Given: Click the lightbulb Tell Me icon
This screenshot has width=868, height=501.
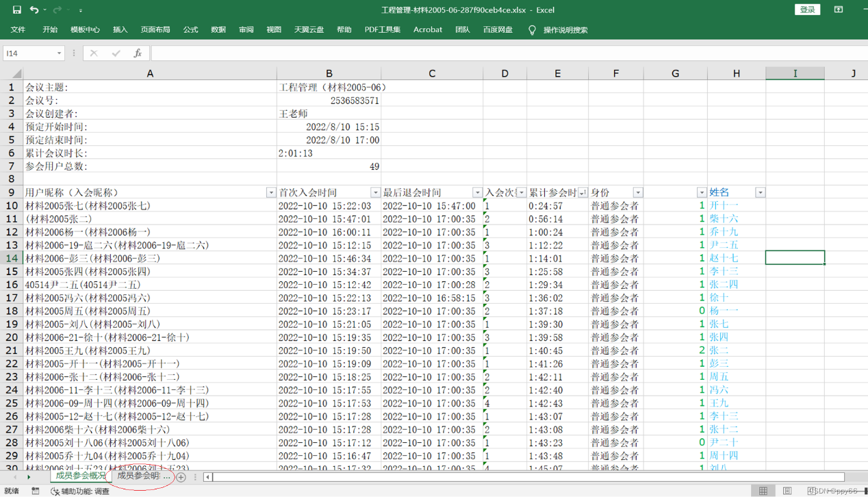Looking at the screenshot, I should coord(532,30).
